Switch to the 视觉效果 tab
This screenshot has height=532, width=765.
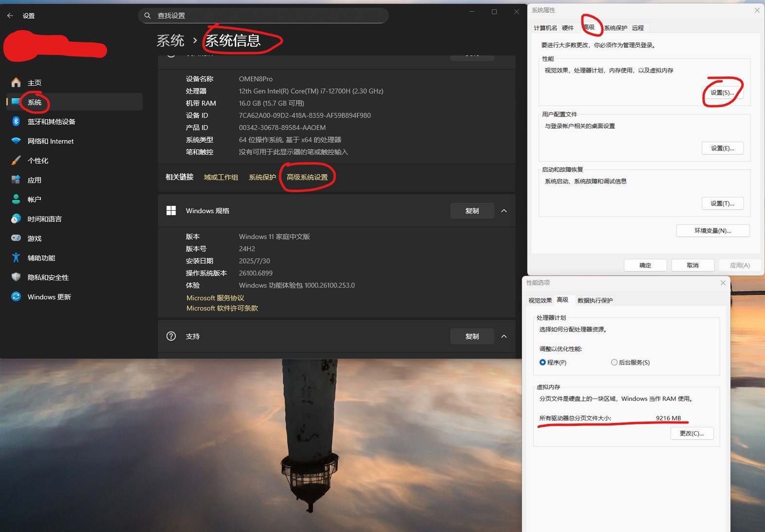coord(540,300)
